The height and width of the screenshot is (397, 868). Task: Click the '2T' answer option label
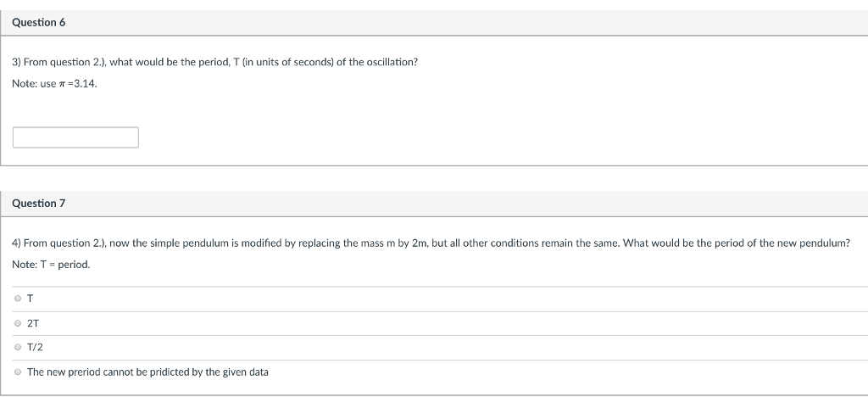click(33, 323)
